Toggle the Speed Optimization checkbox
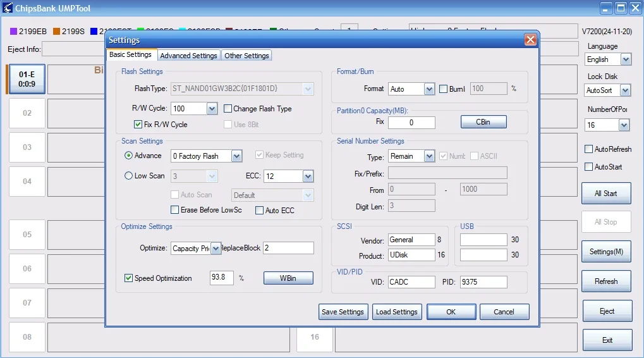The image size is (644, 358). 129,278
